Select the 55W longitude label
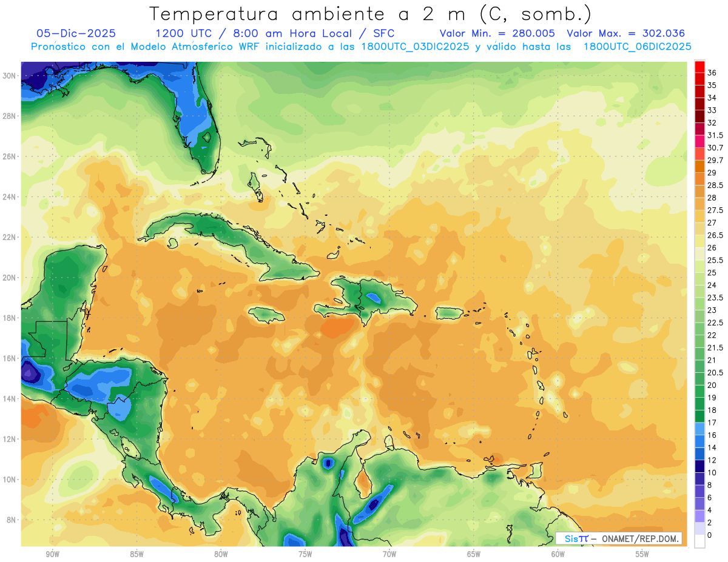The width and height of the screenshot is (728, 562). point(642,555)
